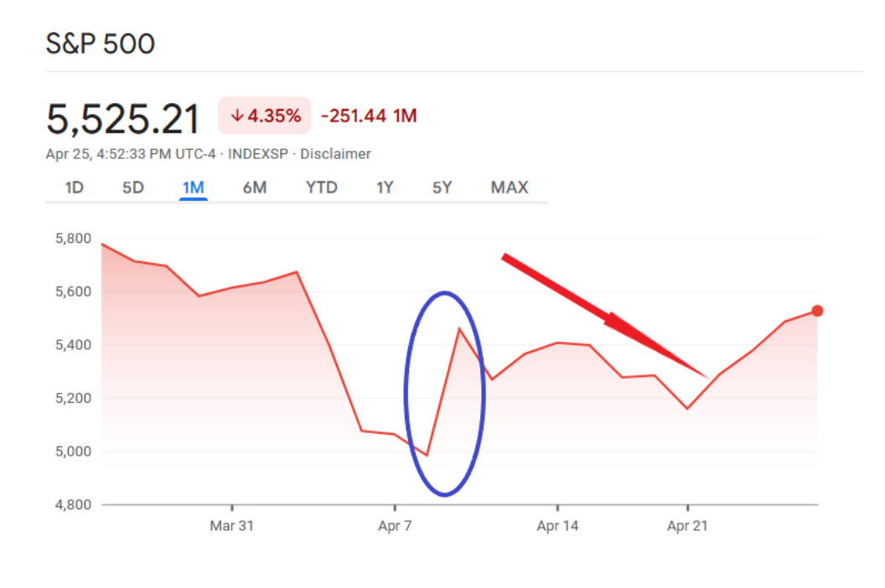
Task: Click the -251.44 1M change text
Action: pyautogui.click(x=369, y=116)
